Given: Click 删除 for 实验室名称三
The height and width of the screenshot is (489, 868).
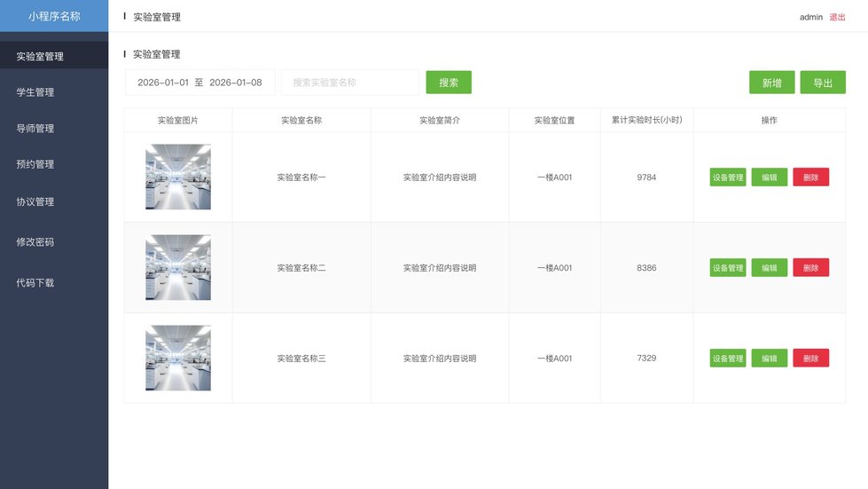Looking at the screenshot, I should [x=810, y=358].
